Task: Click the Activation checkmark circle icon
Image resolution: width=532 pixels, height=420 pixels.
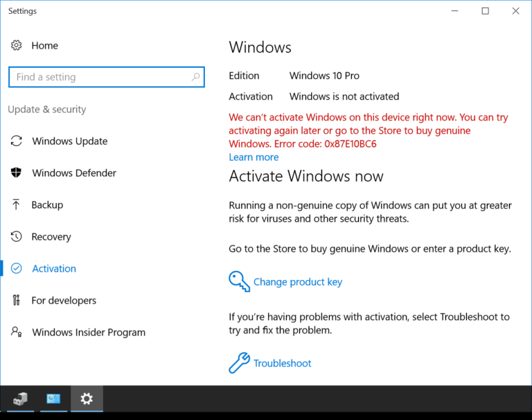Action: 17,268
